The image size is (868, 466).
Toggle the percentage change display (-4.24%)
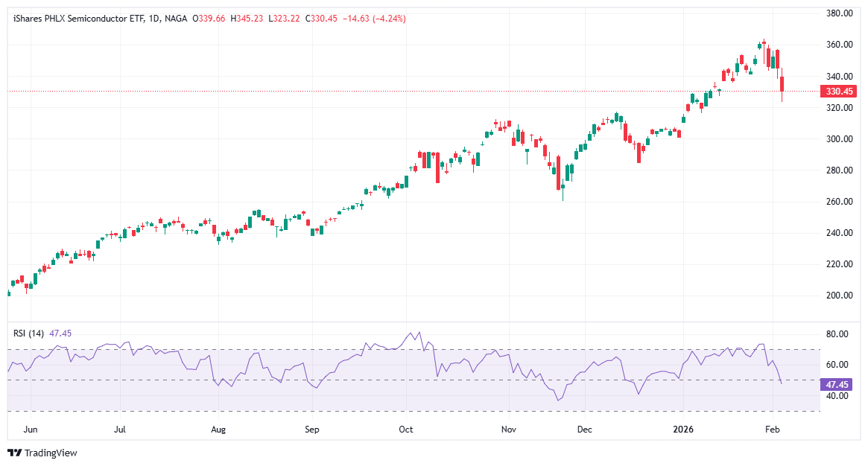387,22
